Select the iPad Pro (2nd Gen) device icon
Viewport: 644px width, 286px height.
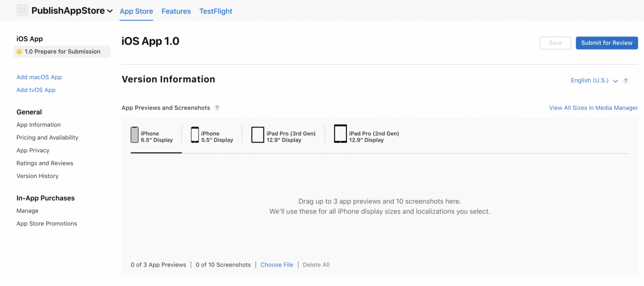(340, 134)
